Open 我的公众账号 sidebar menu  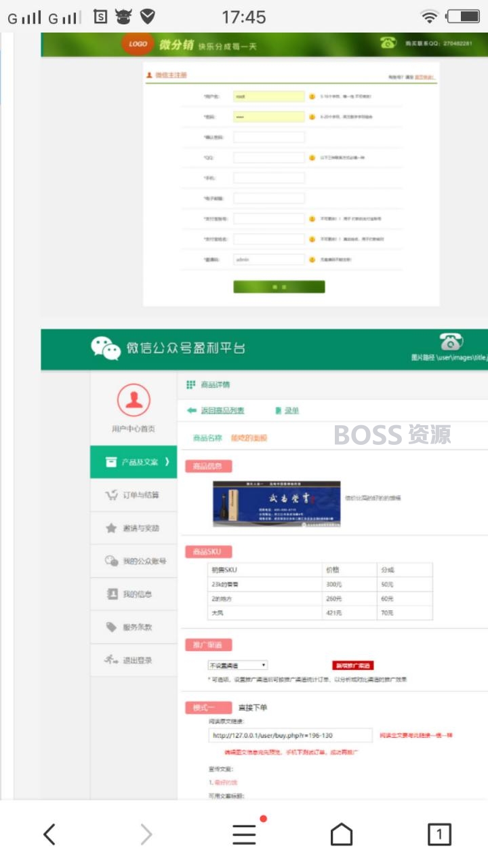134,561
